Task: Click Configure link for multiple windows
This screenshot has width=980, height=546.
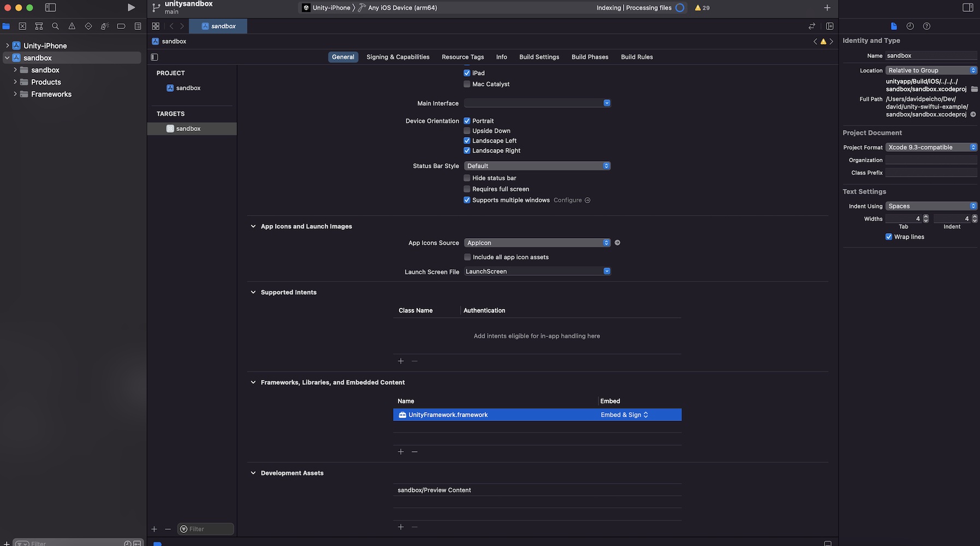Action: point(572,200)
